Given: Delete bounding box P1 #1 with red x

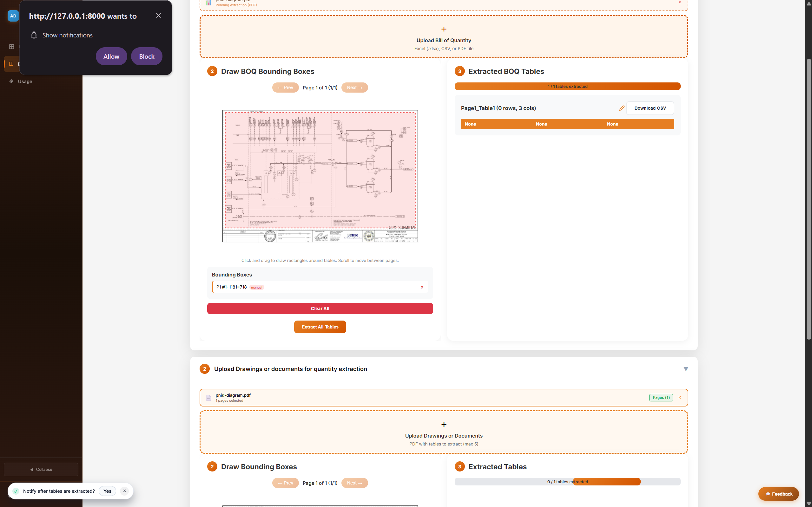Looking at the screenshot, I should point(422,287).
